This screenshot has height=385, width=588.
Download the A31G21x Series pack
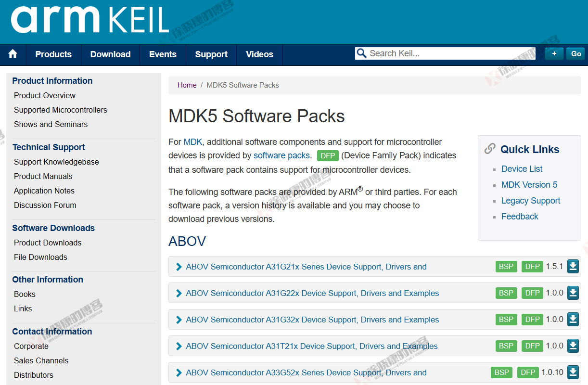tap(573, 266)
